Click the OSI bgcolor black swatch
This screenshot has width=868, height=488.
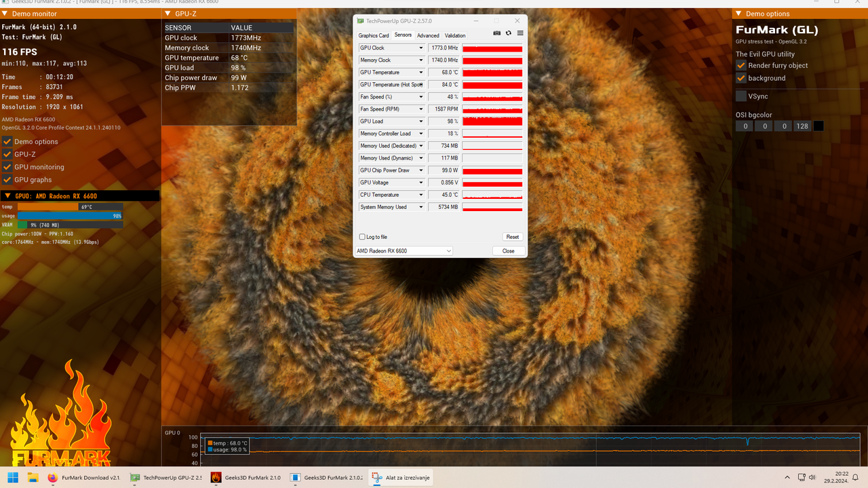pyautogui.click(x=818, y=126)
